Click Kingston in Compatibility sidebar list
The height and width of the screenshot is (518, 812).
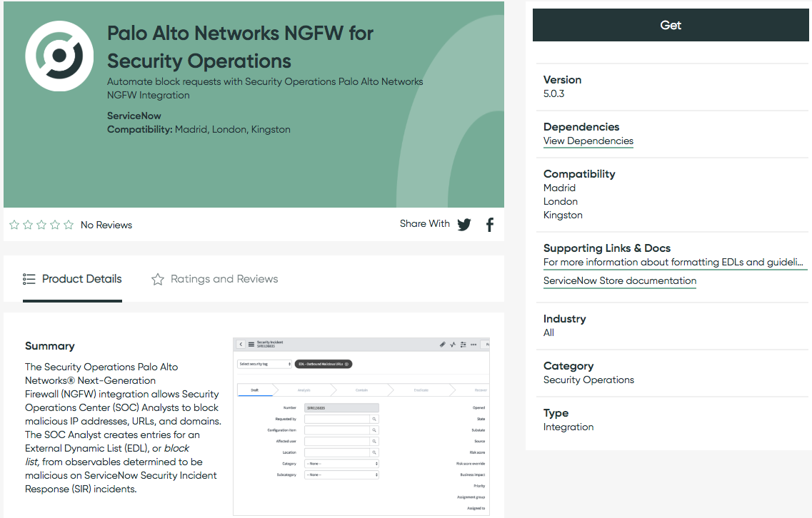(x=562, y=215)
